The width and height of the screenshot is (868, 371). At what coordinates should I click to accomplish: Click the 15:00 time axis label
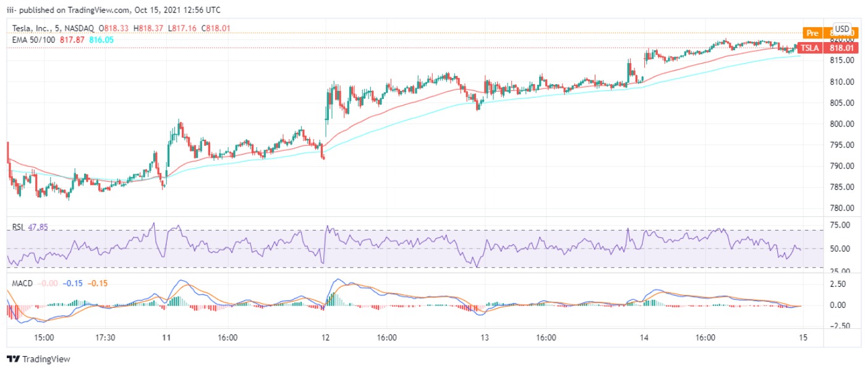pyautogui.click(x=45, y=338)
